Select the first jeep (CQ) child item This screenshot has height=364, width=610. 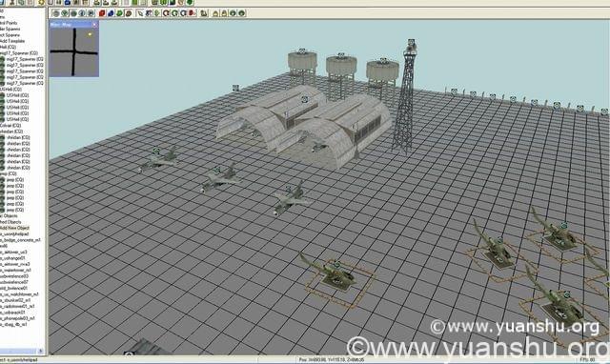(15, 180)
